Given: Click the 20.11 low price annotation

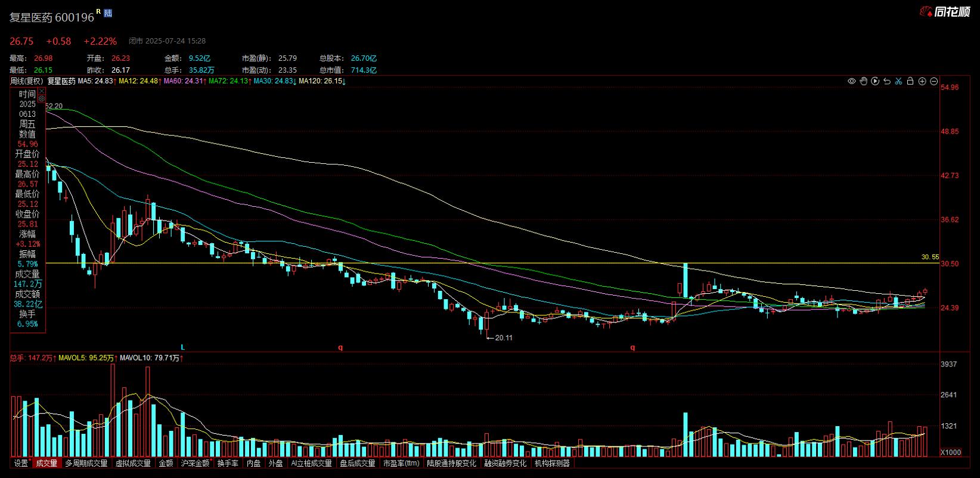Looking at the screenshot, I should (504, 338).
